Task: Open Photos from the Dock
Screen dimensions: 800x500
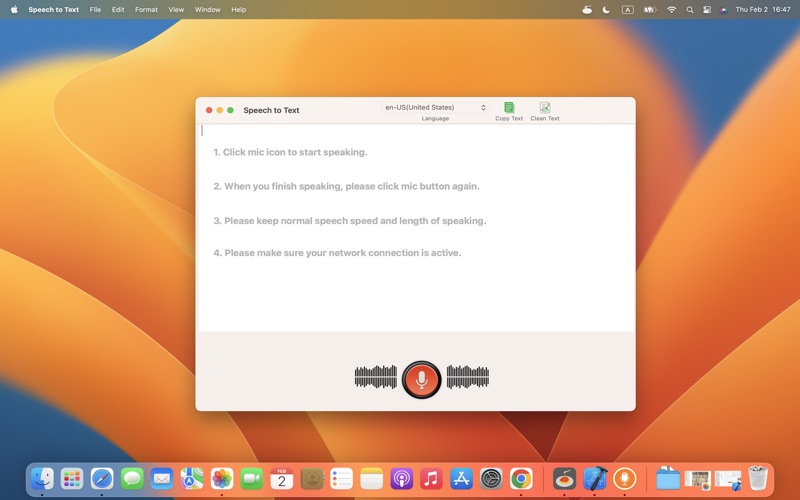Action: tap(222, 479)
